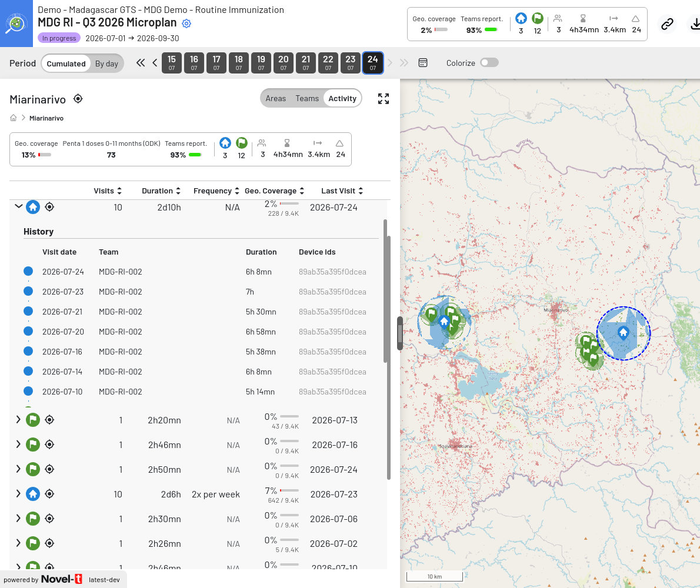Sort table by Visits column
This screenshot has width=700, height=588.
[x=108, y=191]
